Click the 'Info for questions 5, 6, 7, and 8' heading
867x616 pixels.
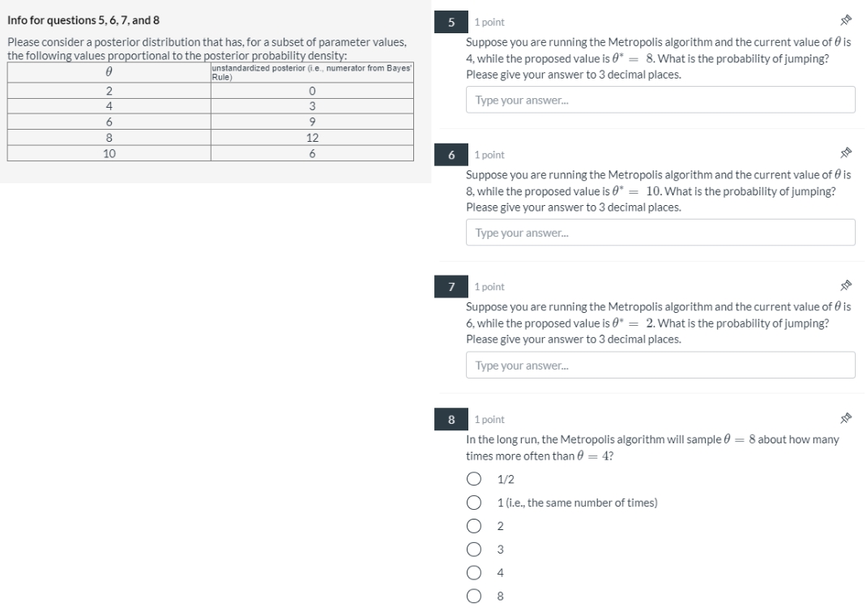pyautogui.click(x=85, y=19)
